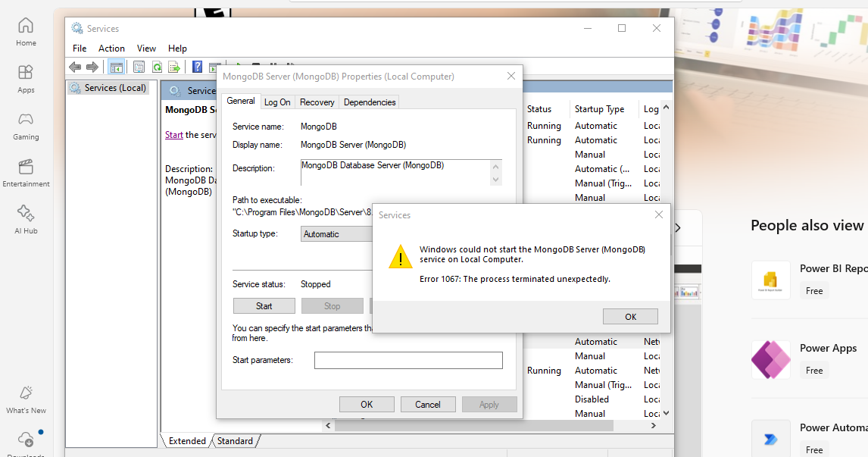The width and height of the screenshot is (868, 457).
Task: Open Entertainment in the Store sidebar
Action: click(x=26, y=174)
